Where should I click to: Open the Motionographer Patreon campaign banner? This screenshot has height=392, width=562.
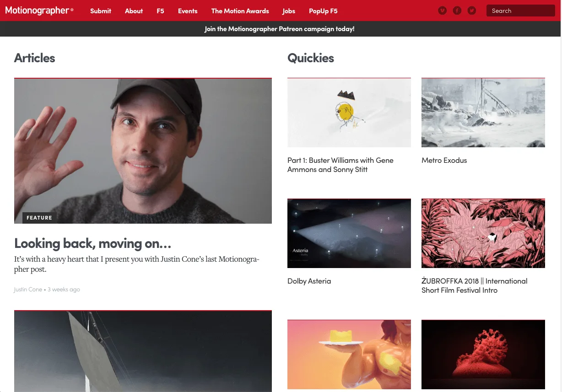pos(279,29)
